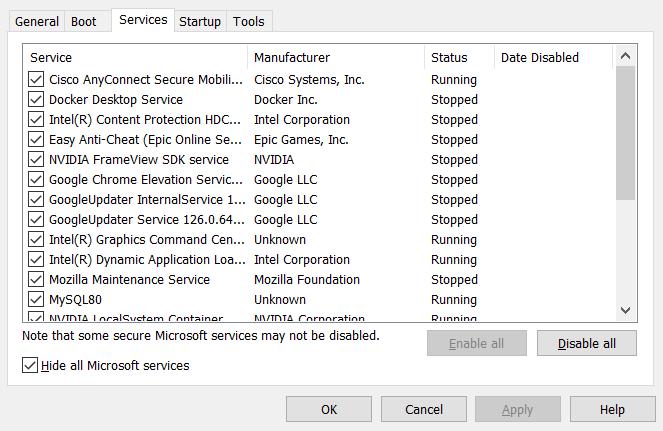Click the Cancel button

point(424,409)
